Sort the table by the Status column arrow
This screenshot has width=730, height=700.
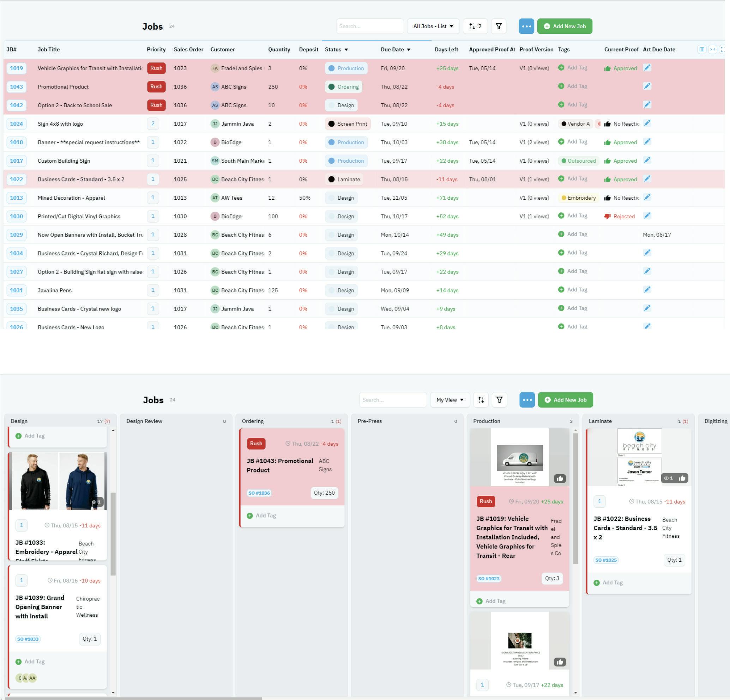coord(346,49)
